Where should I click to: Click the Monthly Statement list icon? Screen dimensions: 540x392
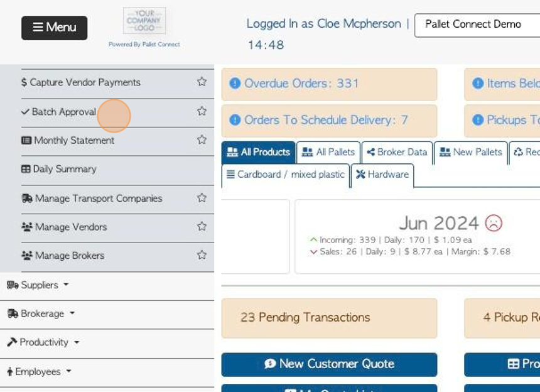pyautogui.click(x=26, y=140)
